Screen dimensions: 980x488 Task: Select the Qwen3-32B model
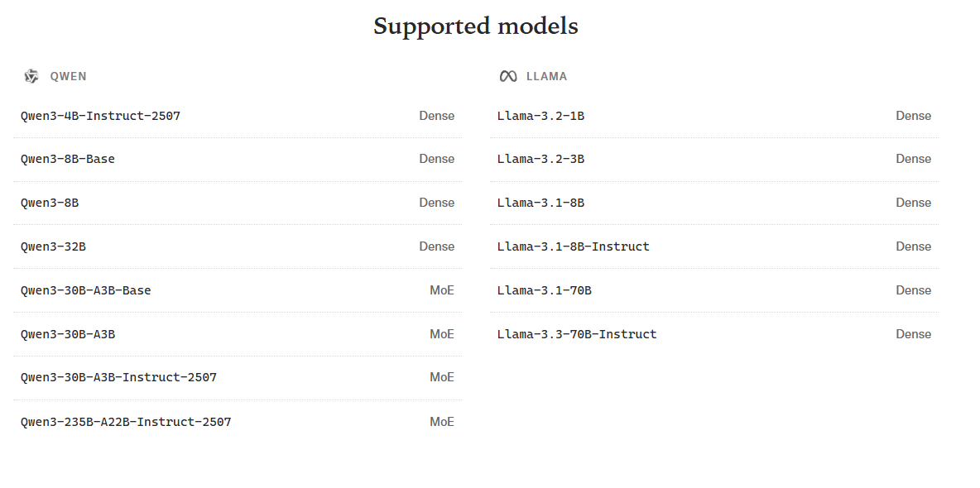(53, 246)
